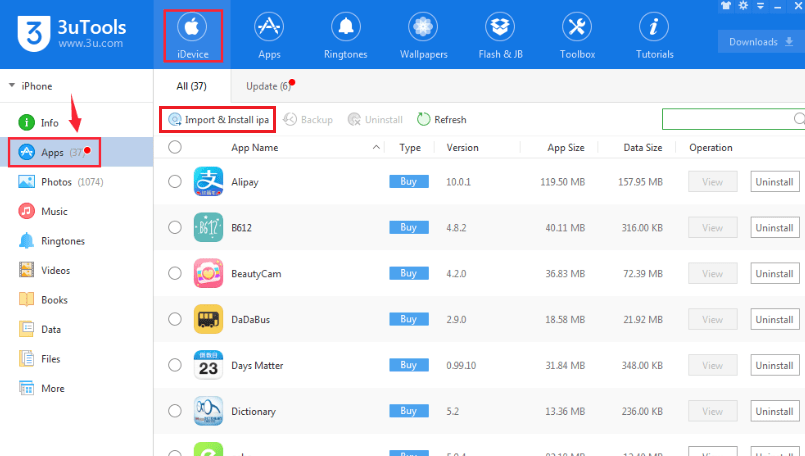Viewport: 805px width, 456px height.
Task: Click the Alipay app icon
Action: [208, 181]
